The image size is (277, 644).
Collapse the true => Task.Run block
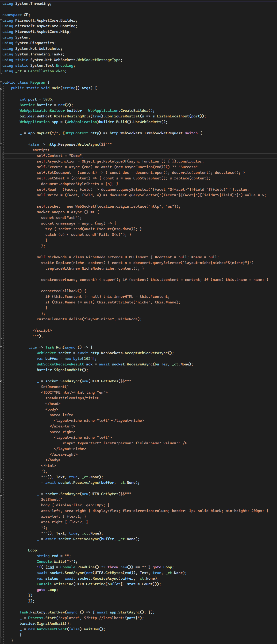[x=1, y=348]
